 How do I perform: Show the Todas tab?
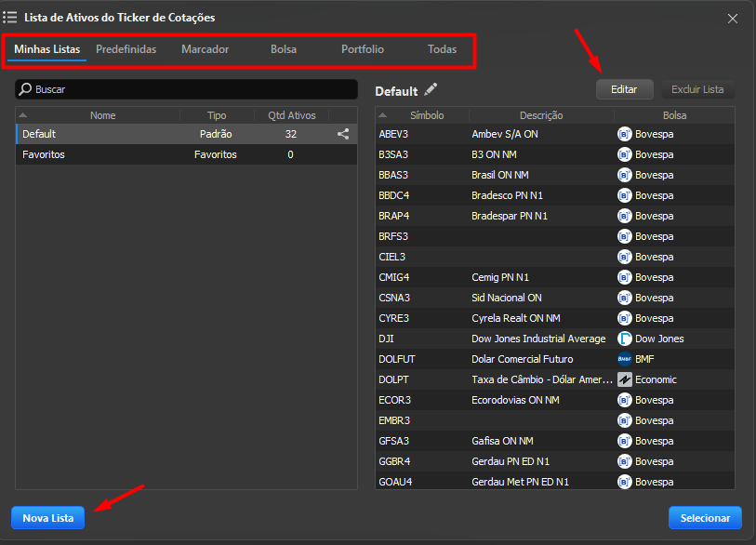pyautogui.click(x=442, y=49)
